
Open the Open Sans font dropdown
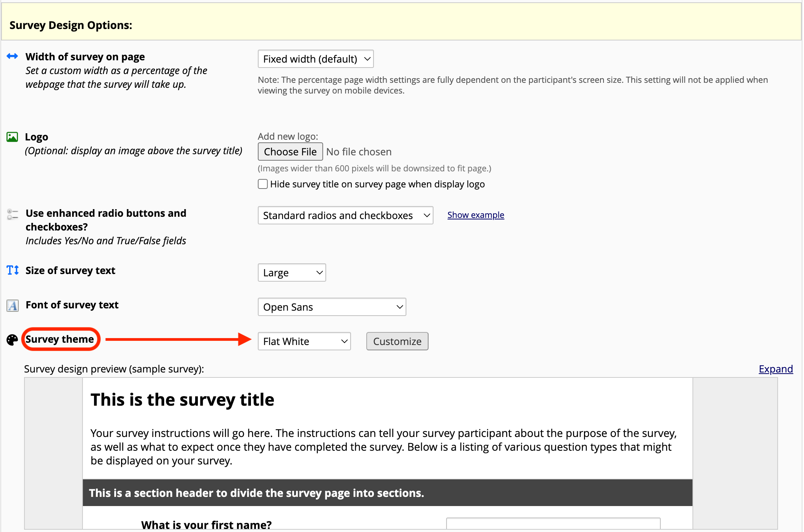click(x=332, y=307)
